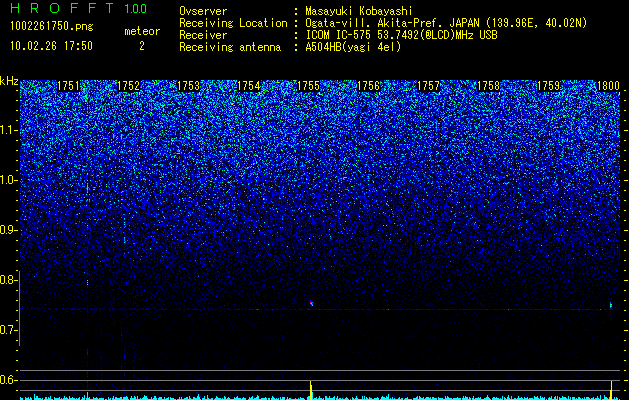
Task: Click the HROFFT title text
Action: [x=62, y=8]
